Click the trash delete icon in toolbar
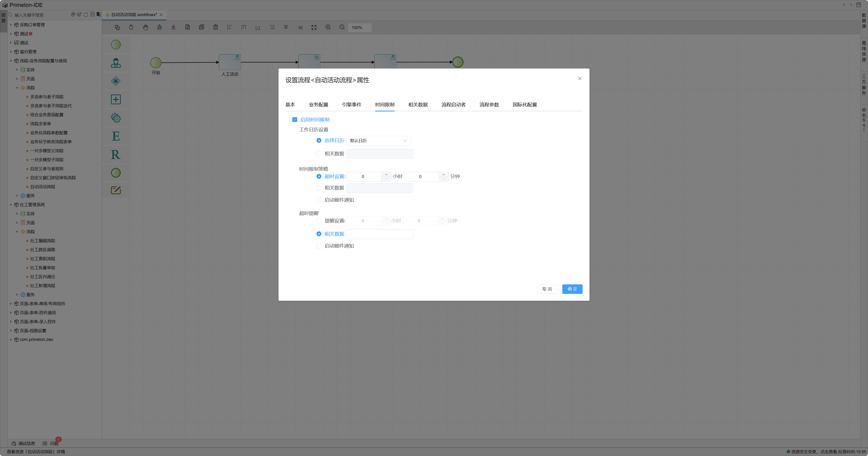This screenshot has width=868, height=456. 215,27
